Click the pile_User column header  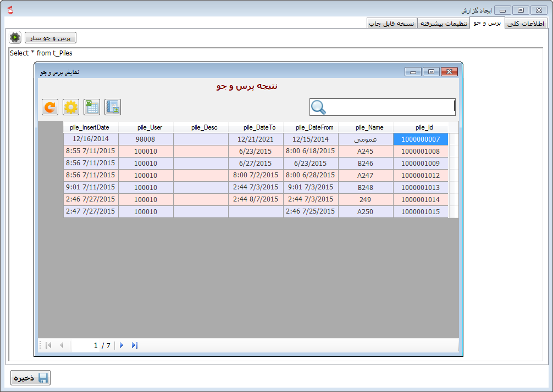pyautogui.click(x=146, y=127)
